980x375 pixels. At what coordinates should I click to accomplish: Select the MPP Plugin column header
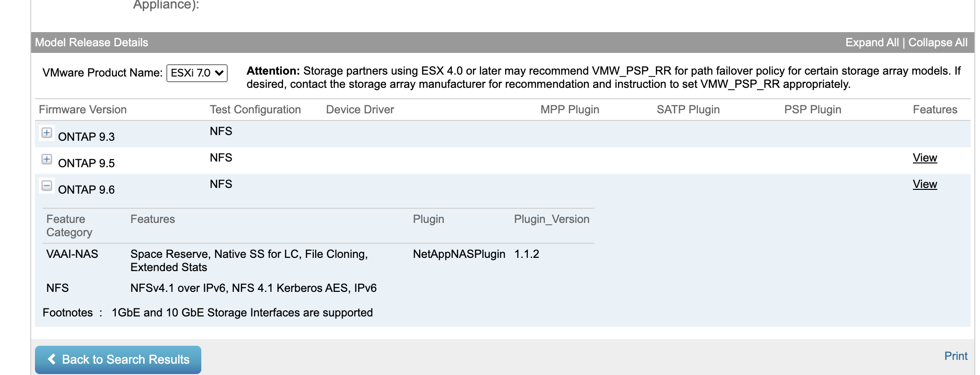pyautogui.click(x=569, y=110)
